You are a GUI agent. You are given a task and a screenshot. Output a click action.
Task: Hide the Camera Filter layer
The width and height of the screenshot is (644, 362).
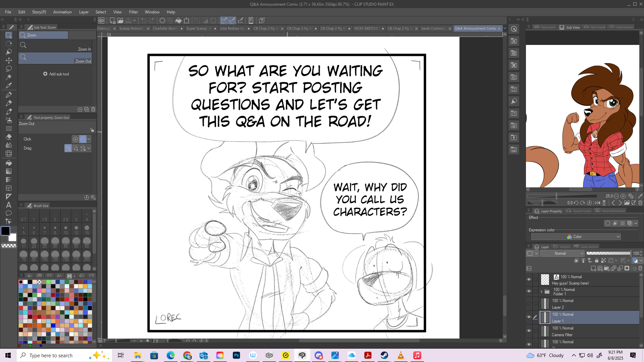(x=529, y=331)
